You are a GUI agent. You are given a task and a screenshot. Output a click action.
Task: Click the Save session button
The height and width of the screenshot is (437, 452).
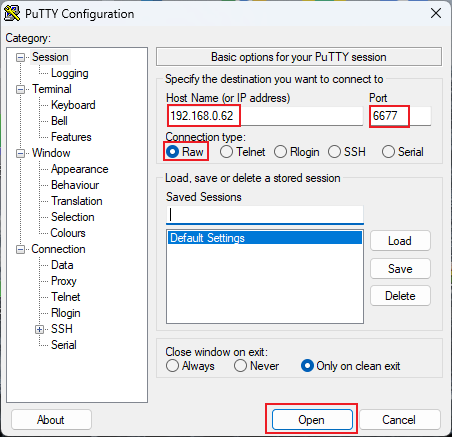400,269
